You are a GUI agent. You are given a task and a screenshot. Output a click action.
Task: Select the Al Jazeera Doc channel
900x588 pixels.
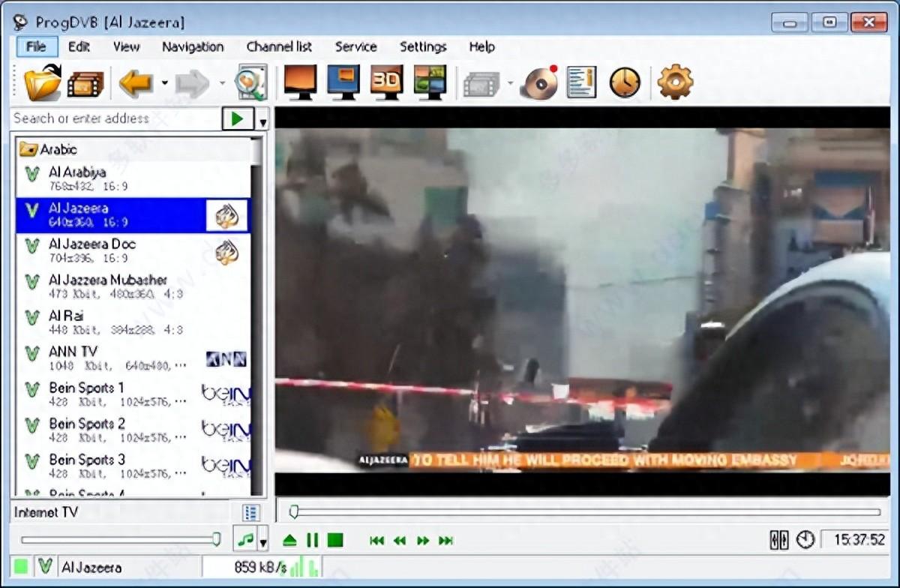click(x=133, y=250)
